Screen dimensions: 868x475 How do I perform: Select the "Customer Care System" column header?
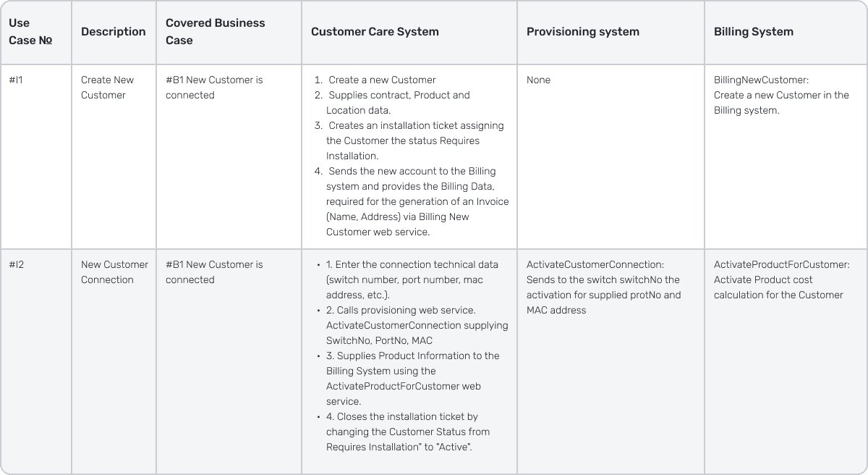point(375,32)
